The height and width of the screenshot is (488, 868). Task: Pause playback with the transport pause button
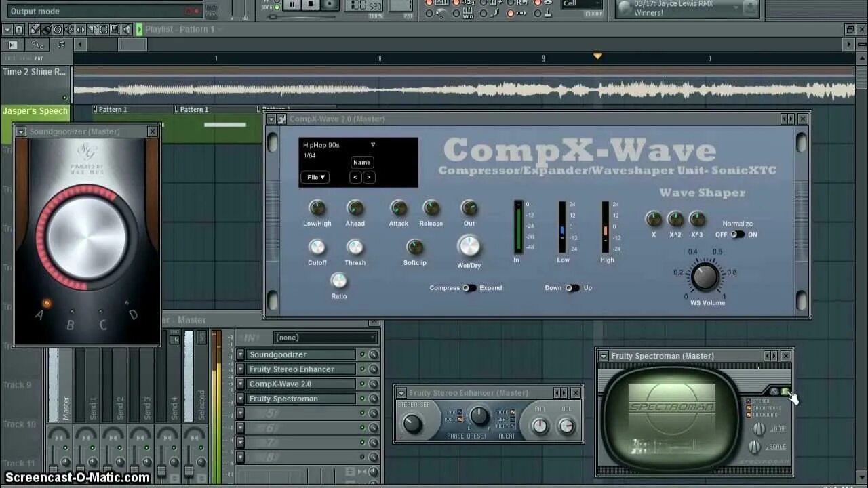(x=292, y=4)
